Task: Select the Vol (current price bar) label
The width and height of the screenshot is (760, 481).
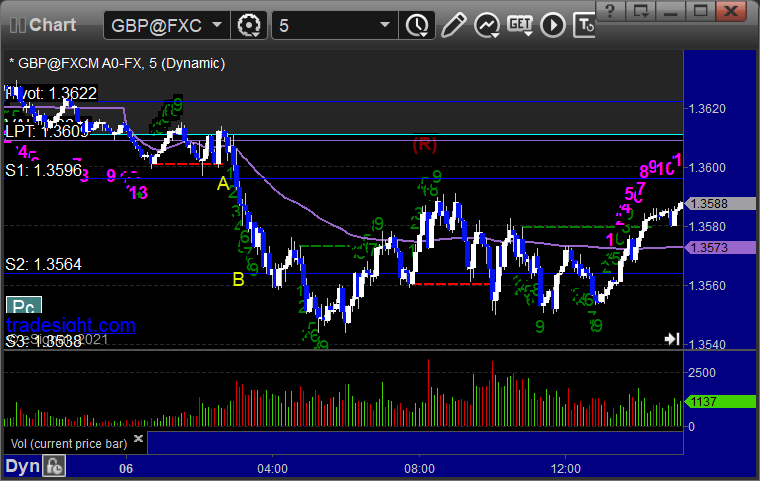Action: point(69,444)
